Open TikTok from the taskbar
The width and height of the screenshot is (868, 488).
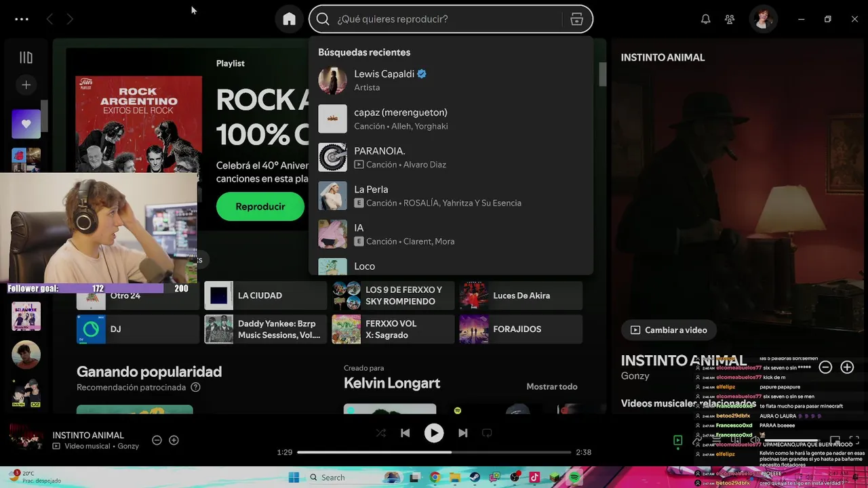pyautogui.click(x=534, y=478)
